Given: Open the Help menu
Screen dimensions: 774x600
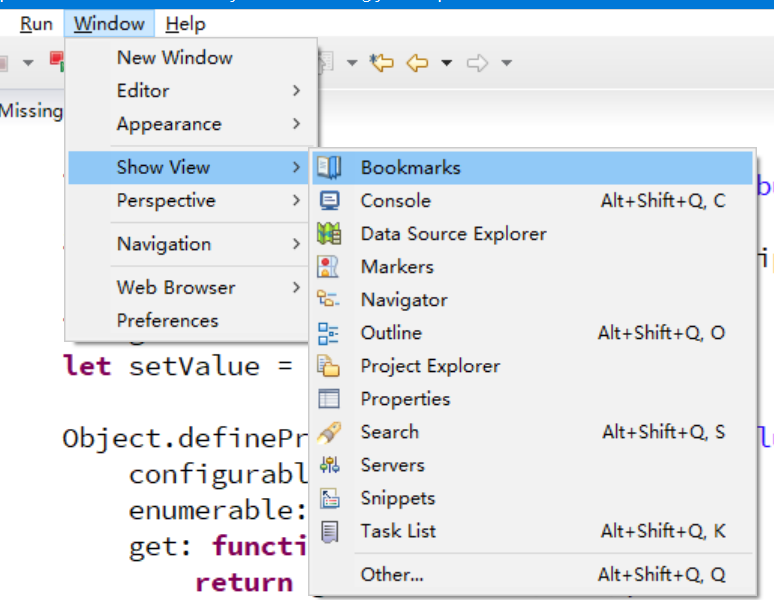Looking at the screenshot, I should point(185,24).
